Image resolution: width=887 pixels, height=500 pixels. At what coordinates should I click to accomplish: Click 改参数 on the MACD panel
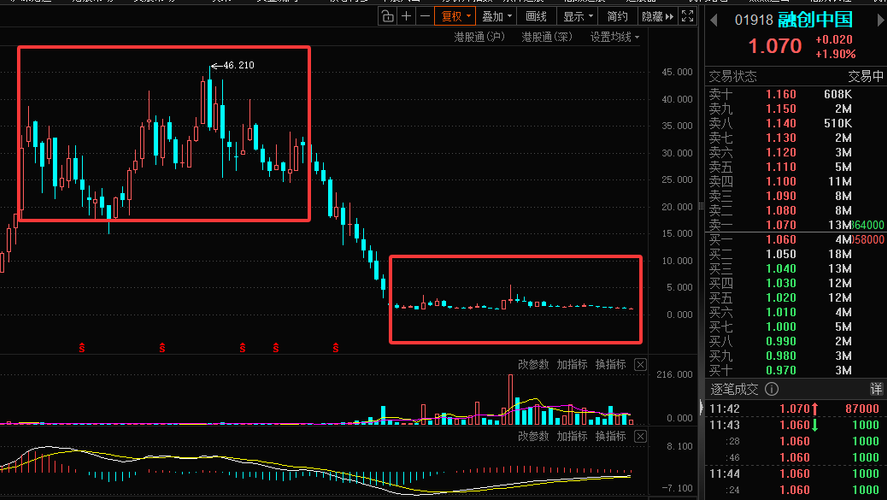(x=533, y=437)
